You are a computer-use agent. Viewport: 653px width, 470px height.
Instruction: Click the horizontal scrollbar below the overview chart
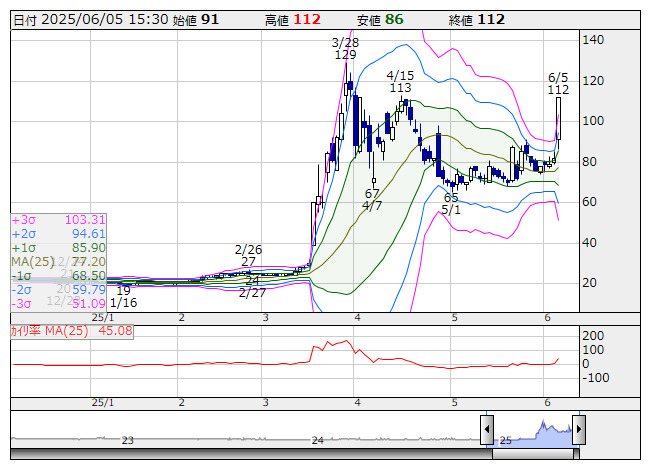300,454
